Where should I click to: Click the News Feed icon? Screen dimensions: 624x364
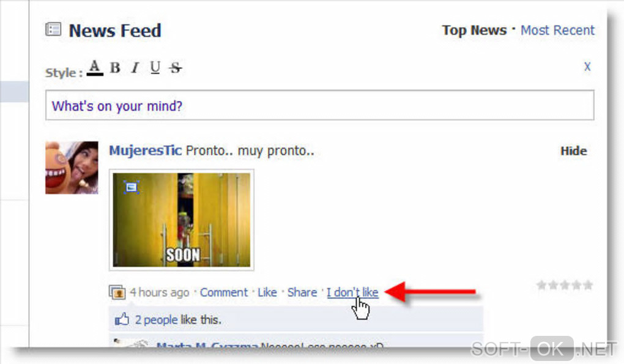tap(53, 29)
